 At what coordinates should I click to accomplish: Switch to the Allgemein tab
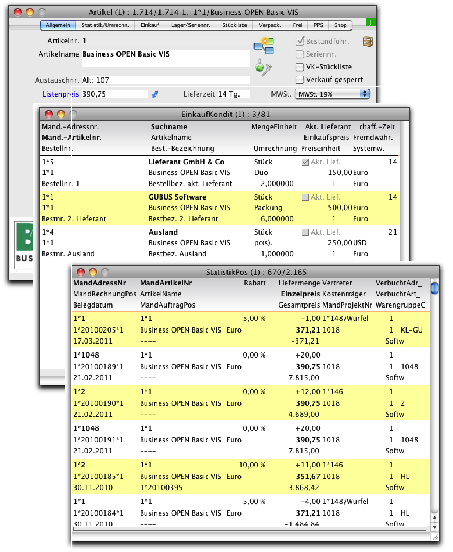(58, 25)
